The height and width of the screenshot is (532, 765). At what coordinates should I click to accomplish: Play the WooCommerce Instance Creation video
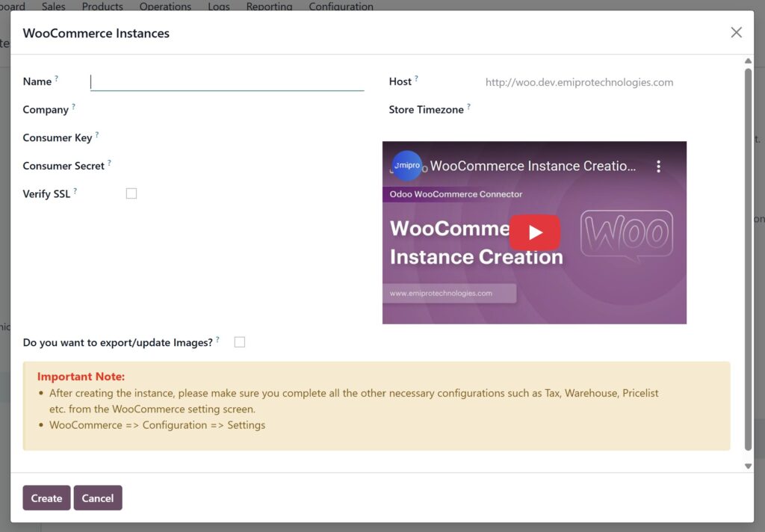pos(535,232)
